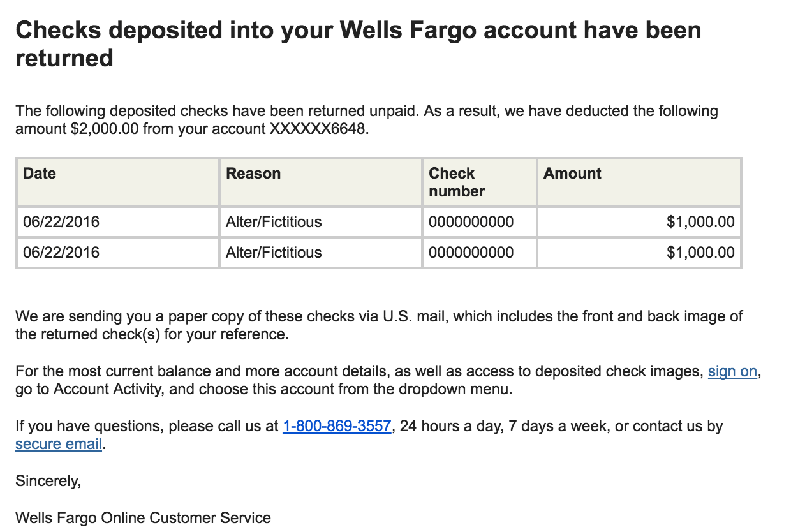791x532 pixels.
Task: Click the Wells Fargo Online Customer Service signature
Action: [143, 518]
